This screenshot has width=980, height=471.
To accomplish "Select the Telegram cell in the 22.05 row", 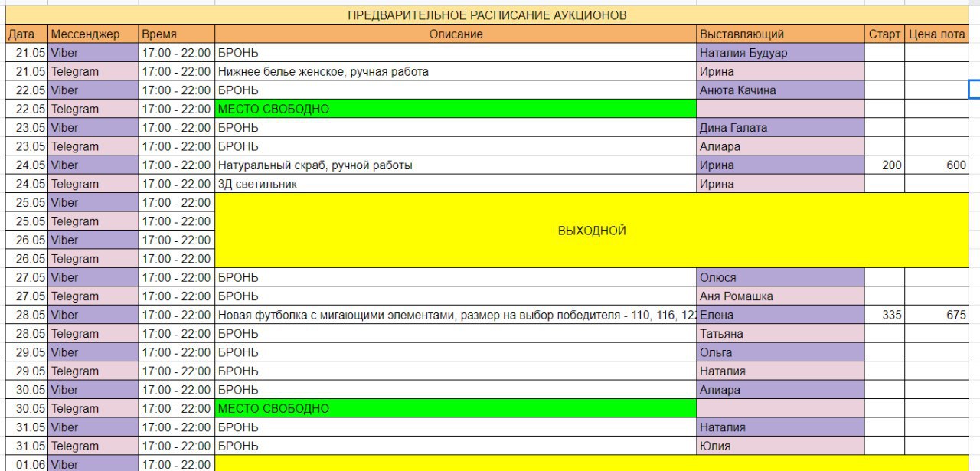I will pos(93,110).
